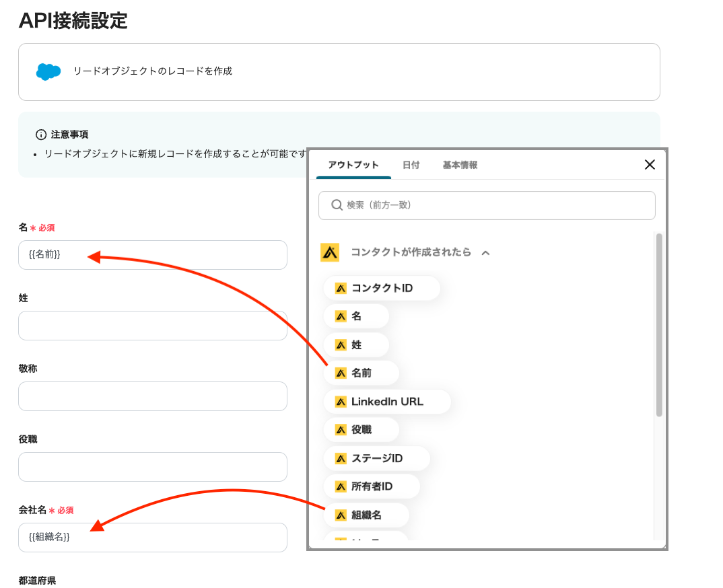Focus the 検索（前方一致） search field
The width and height of the screenshot is (723, 588).
pos(487,205)
